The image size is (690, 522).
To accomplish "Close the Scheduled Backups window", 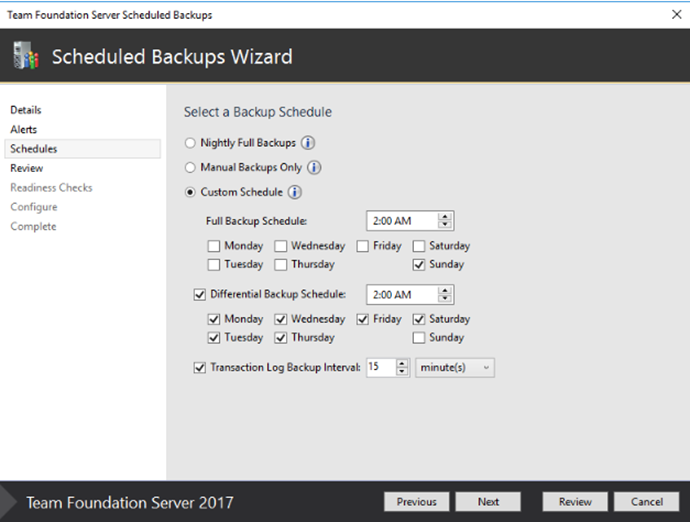I will coord(674,15).
